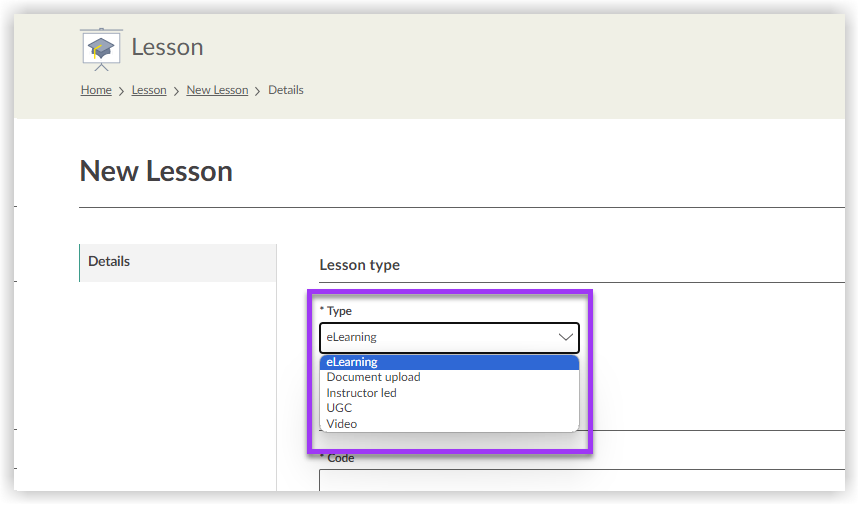The height and width of the screenshot is (505, 859).
Task: Click the Lesson graduation cap icon
Action: pyautogui.click(x=101, y=49)
